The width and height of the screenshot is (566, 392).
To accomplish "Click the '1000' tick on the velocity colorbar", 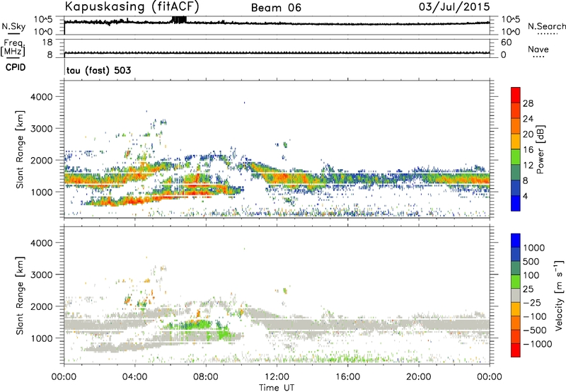I will pos(534,248).
